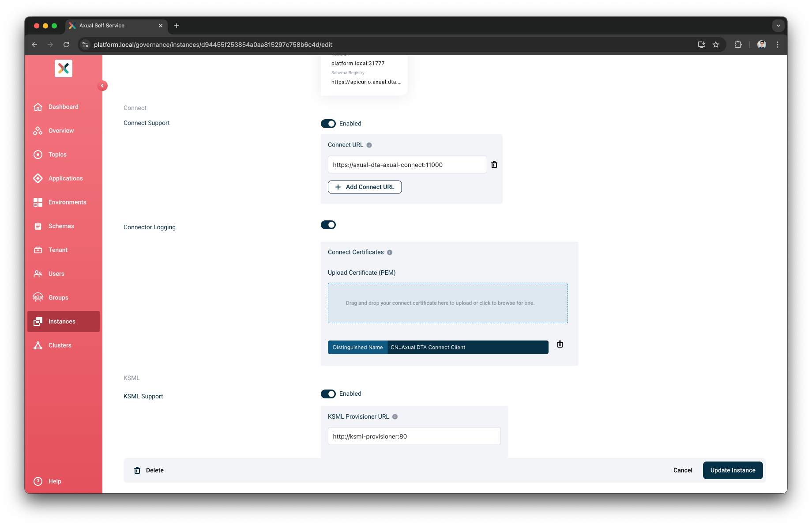Click the Users people icon
The width and height of the screenshot is (812, 526).
tap(38, 274)
